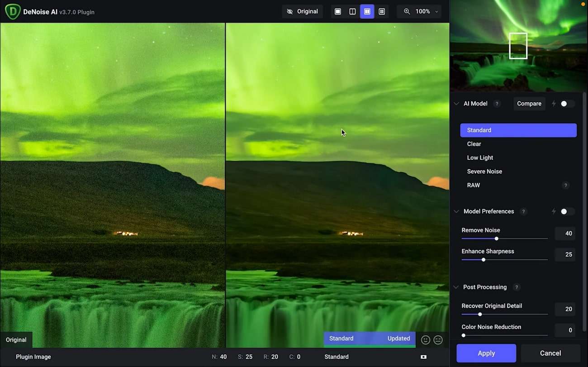Viewport: 588px width, 367px height.
Task: Click the camera snapshot icon in status bar
Action: [x=423, y=357]
